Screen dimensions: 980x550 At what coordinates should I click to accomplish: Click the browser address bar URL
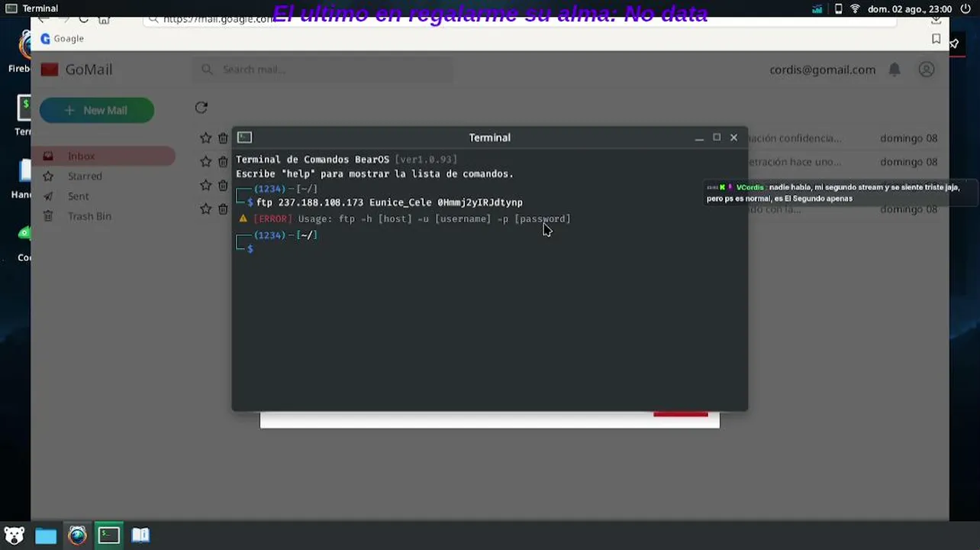(220, 19)
